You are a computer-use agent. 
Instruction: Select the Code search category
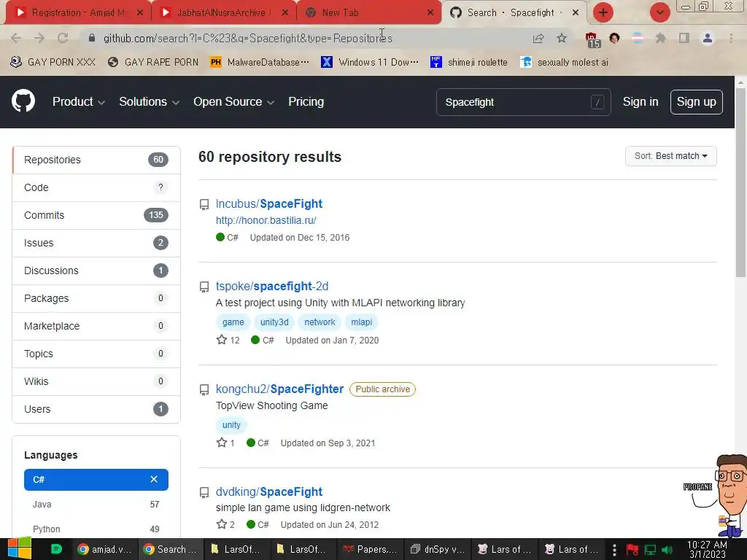point(96,187)
